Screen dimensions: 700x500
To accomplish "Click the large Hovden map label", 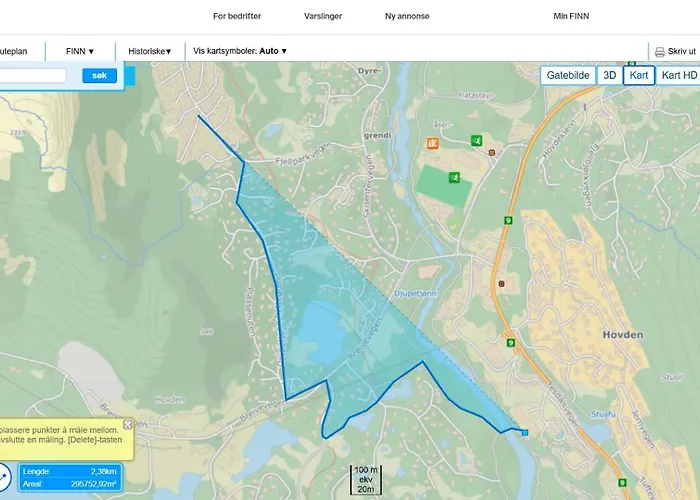I will coord(623,335).
